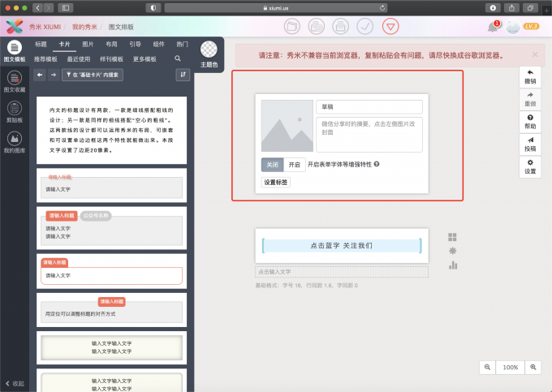Click the 撤销 undo button
This screenshot has width=552, height=392.
(530, 76)
